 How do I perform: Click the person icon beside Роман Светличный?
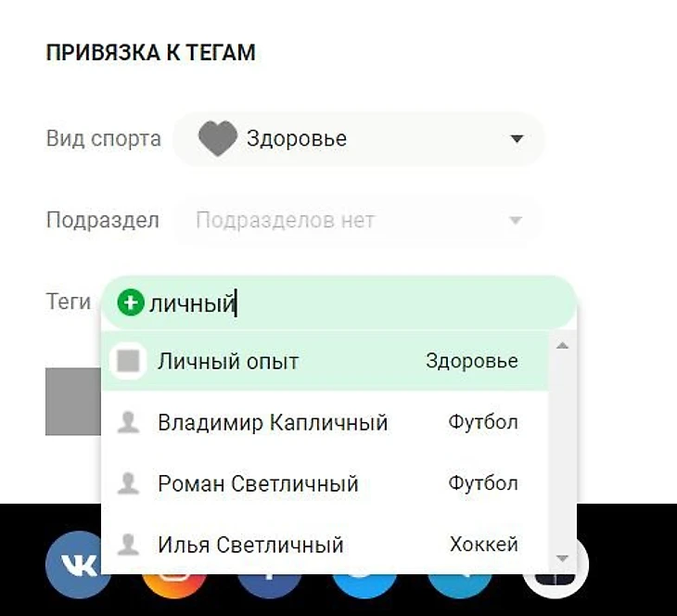tap(129, 483)
